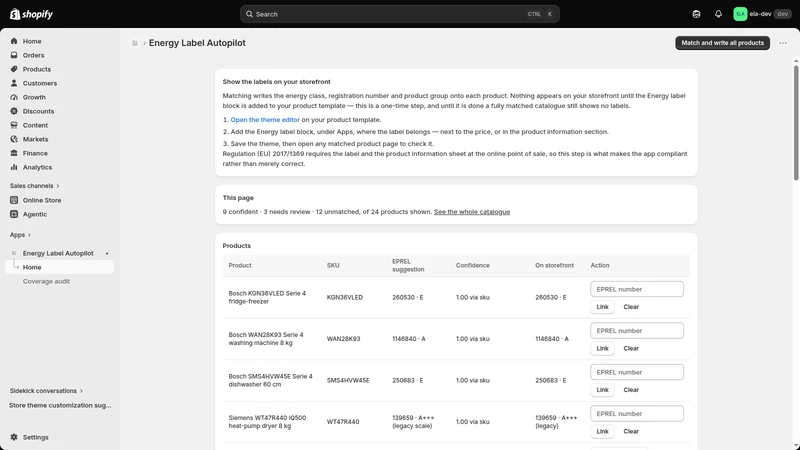Open the Markets globe icon
Viewport: 800px width, 450px height.
click(x=14, y=139)
